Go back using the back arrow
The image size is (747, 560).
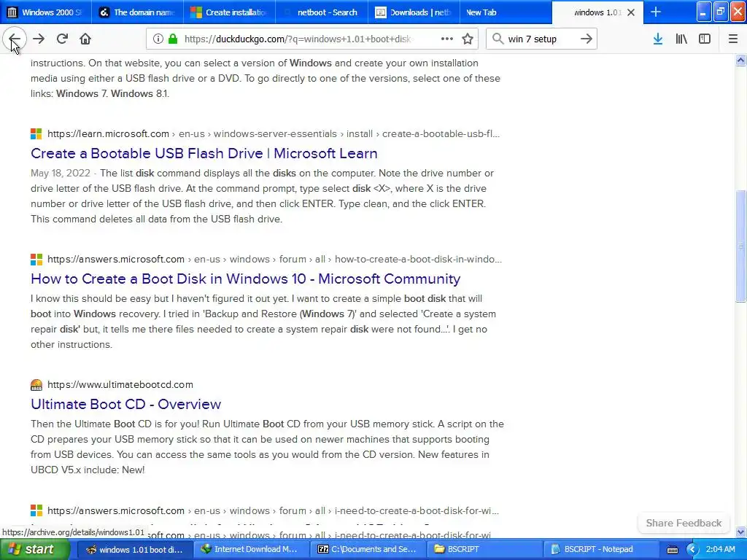[15, 39]
